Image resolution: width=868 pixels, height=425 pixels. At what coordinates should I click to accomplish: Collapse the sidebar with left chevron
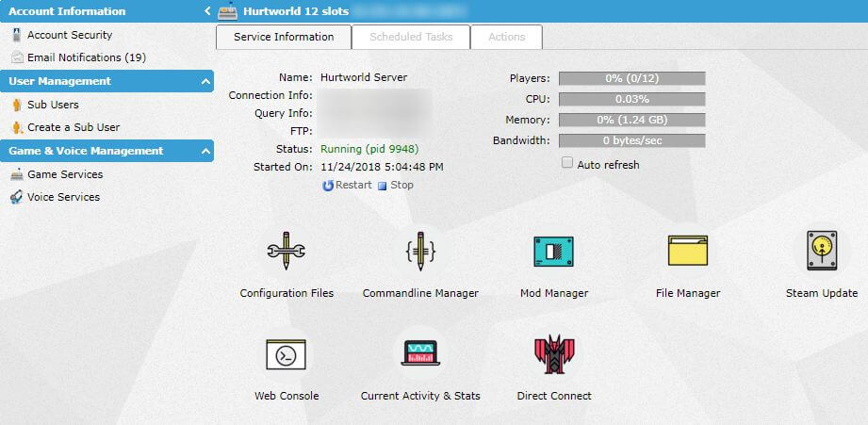tap(206, 12)
